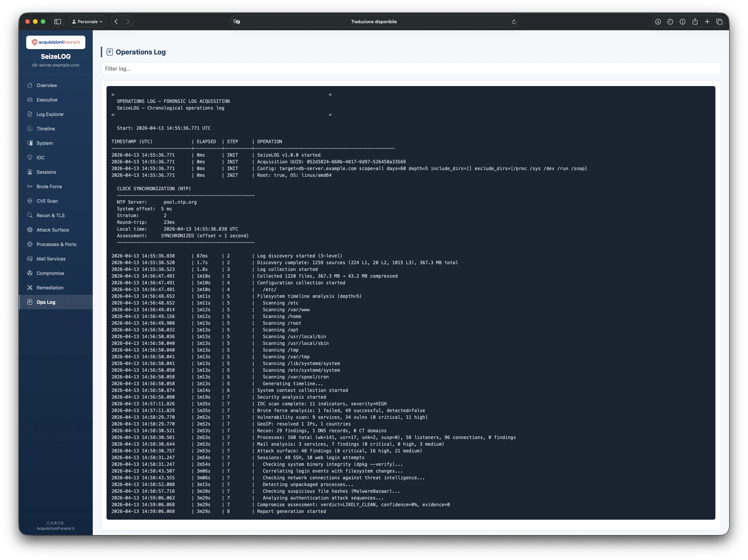Open the IOC section icon
This screenshot has width=748, height=560.
pos(31,157)
